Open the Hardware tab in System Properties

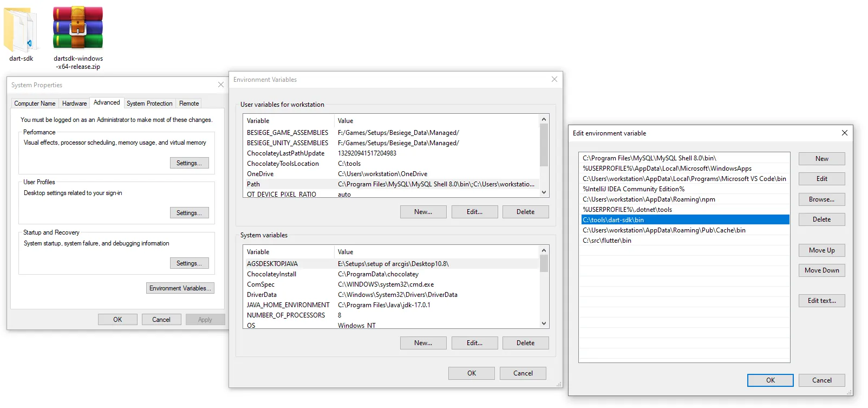click(x=74, y=103)
